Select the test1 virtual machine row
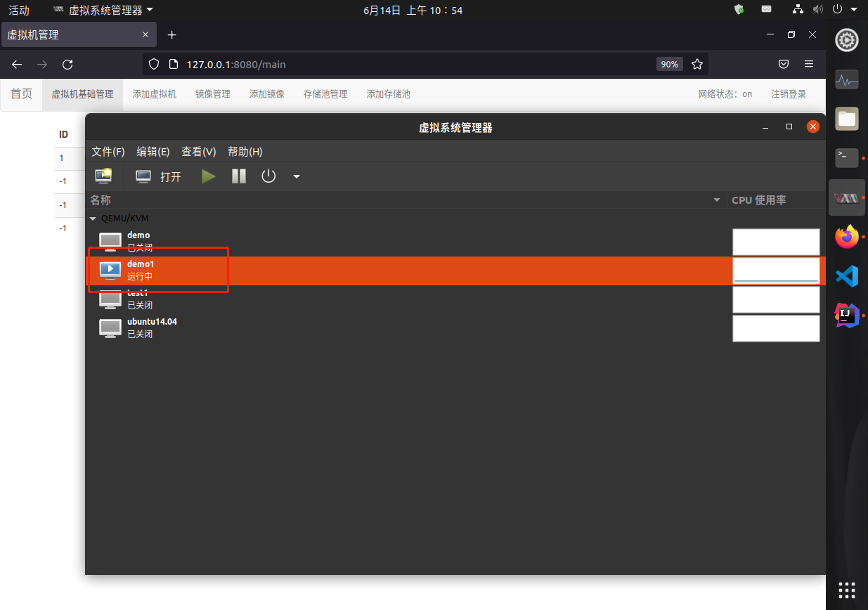 [x=455, y=299]
